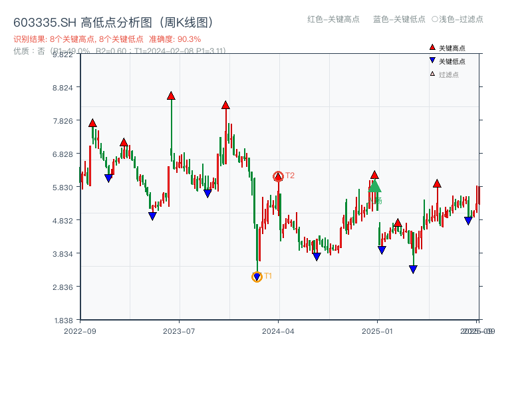Click the rightmost red key-high triangle marker
The image size is (532, 399).
[x=438, y=184]
